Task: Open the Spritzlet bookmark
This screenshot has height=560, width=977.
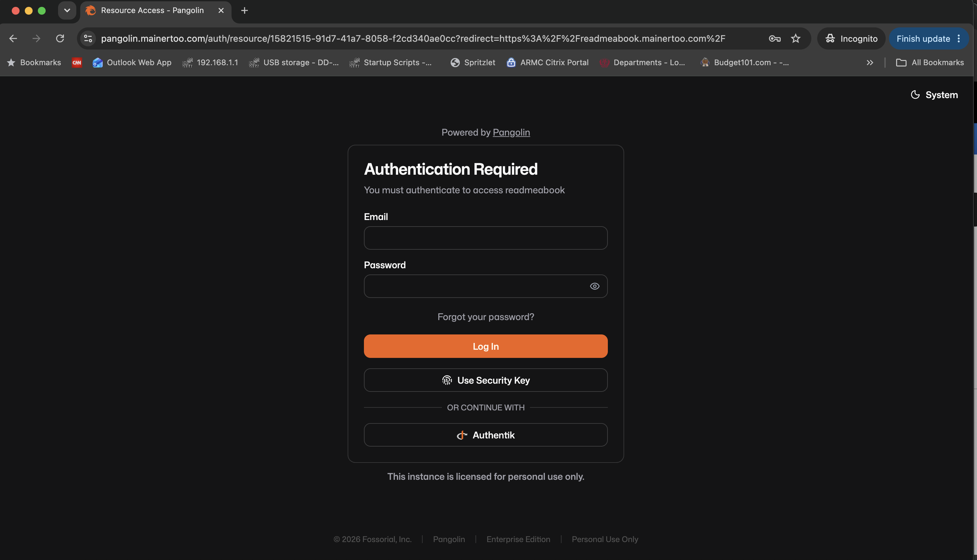Action: coord(473,62)
